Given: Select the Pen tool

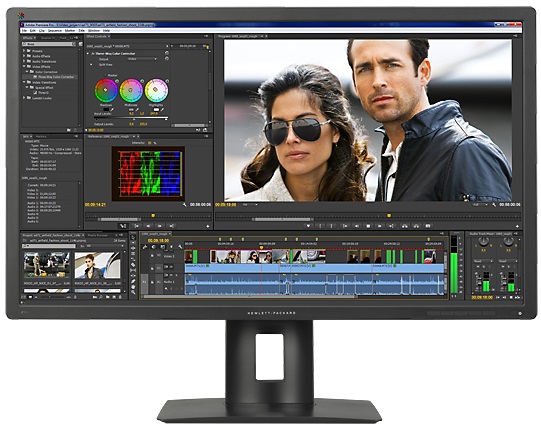Looking at the screenshot, I should (133, 281).
